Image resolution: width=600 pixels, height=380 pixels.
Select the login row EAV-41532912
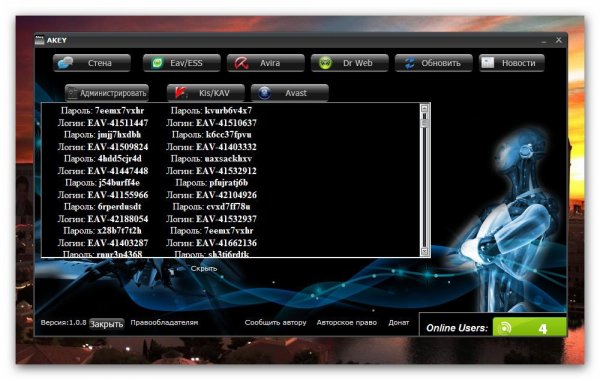pos(211,171)
